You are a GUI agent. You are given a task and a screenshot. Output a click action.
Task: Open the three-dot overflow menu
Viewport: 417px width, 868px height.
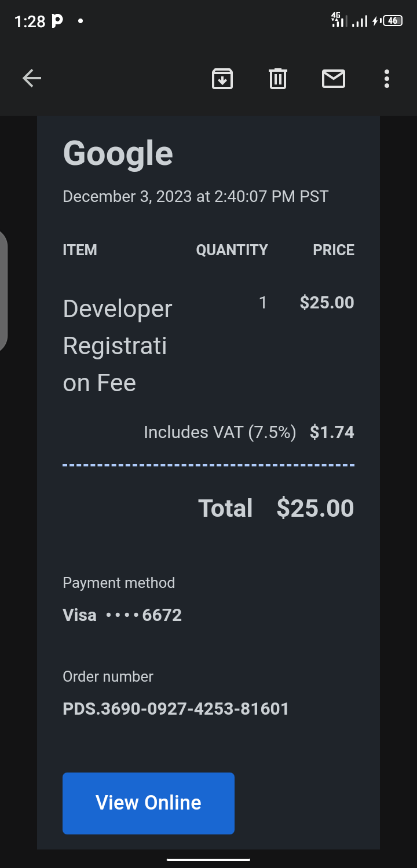pyautogui.click(x=387, y=78)
